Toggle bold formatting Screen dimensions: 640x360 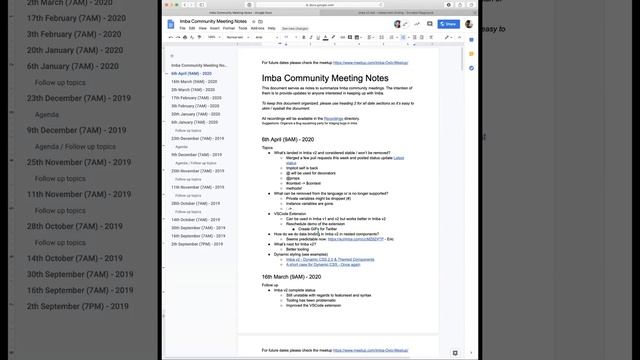pyautogui.click(x=304, y=37)
